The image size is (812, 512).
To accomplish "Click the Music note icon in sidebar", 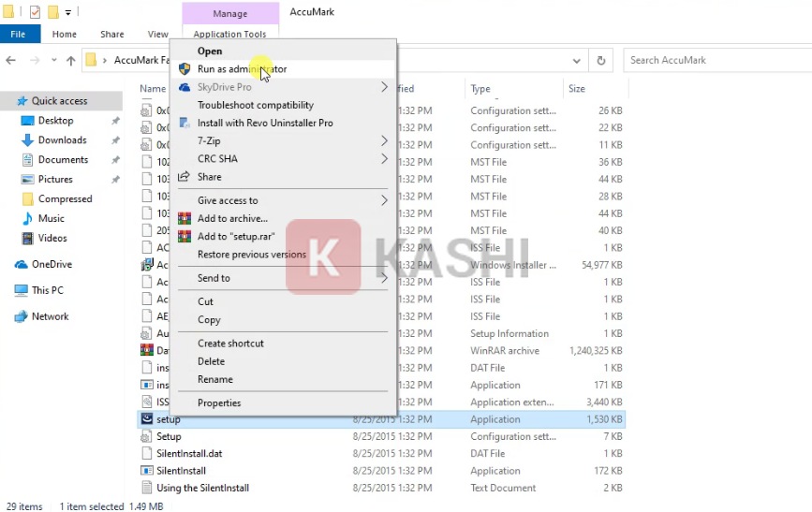I will point(27,218).
